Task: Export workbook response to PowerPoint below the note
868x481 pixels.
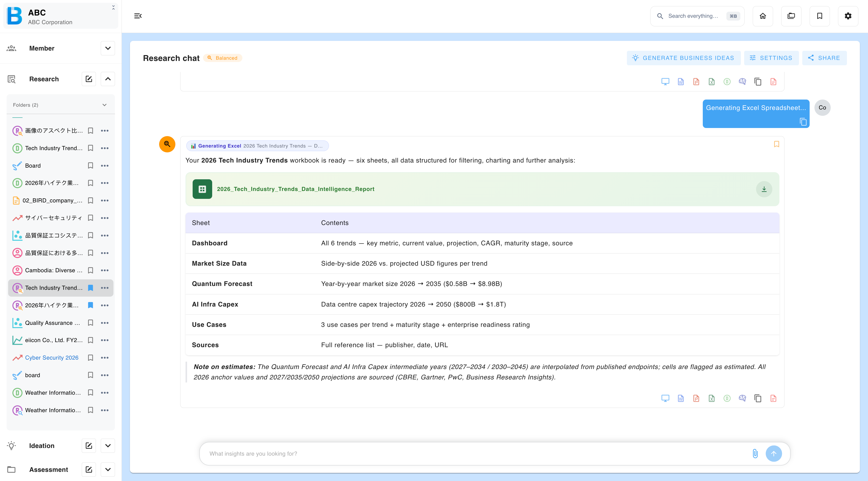Action: pos(696,398)
